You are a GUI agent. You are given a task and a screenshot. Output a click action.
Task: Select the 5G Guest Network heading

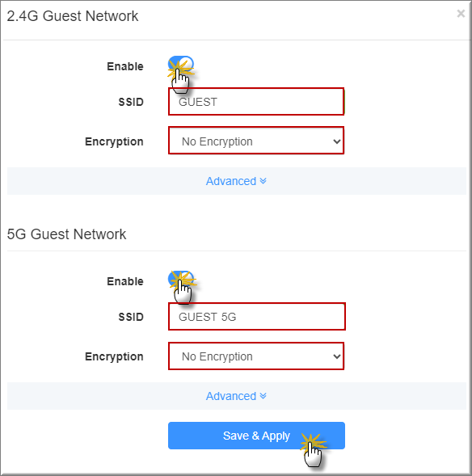pyautogui.click(x=66, y=234)
